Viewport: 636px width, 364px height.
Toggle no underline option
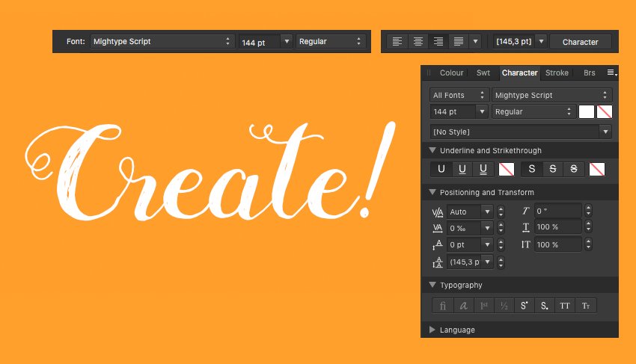point(441,169)
